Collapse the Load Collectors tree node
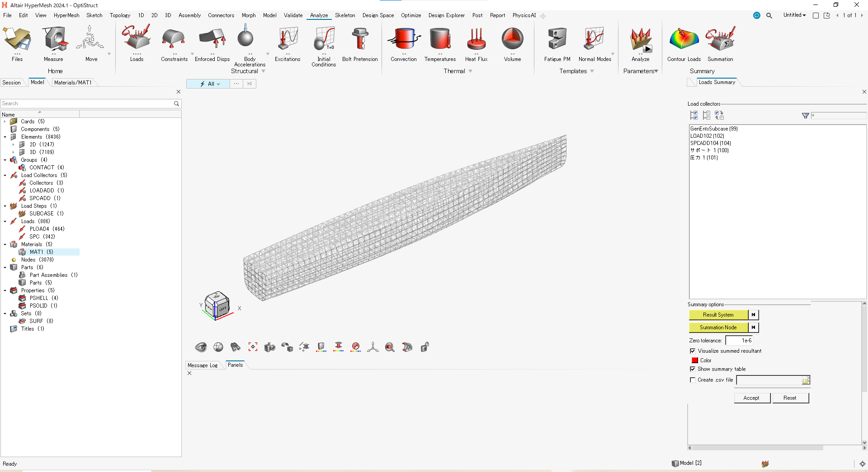 (x=5, y=175)
